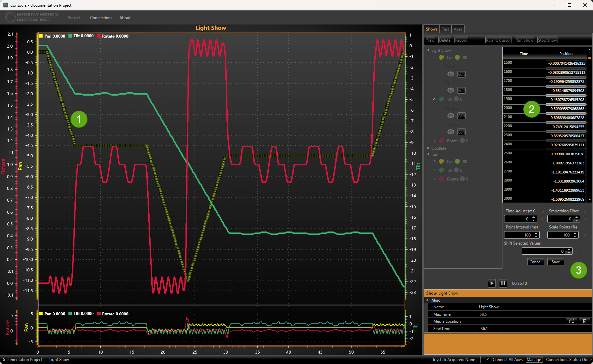Click the yellow Pan legend swatch in main chart

pos(41,36)
